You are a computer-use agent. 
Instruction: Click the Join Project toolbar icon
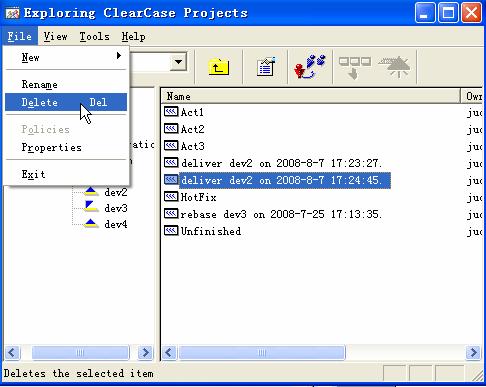click(x=310, y=67)
